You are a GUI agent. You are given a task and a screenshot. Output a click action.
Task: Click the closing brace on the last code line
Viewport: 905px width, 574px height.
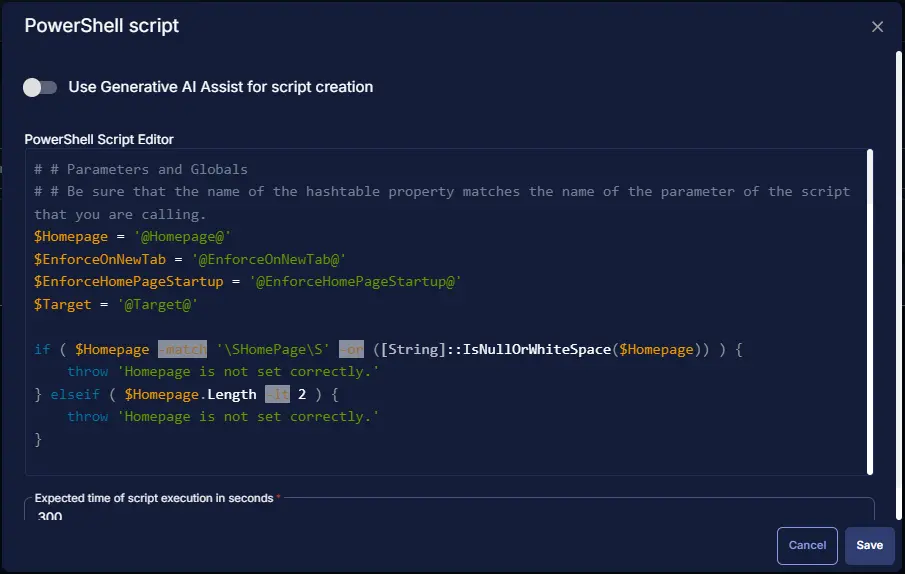coord(38,439)
